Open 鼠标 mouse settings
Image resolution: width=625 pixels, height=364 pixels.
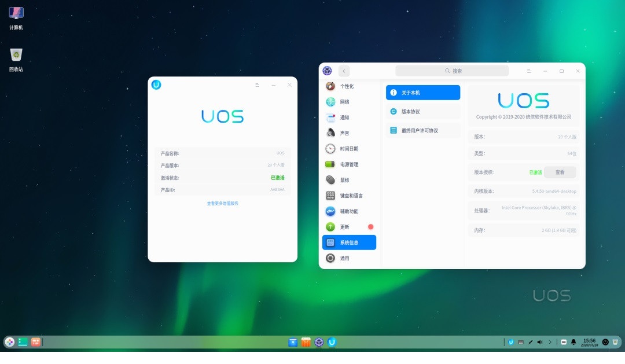349,180
